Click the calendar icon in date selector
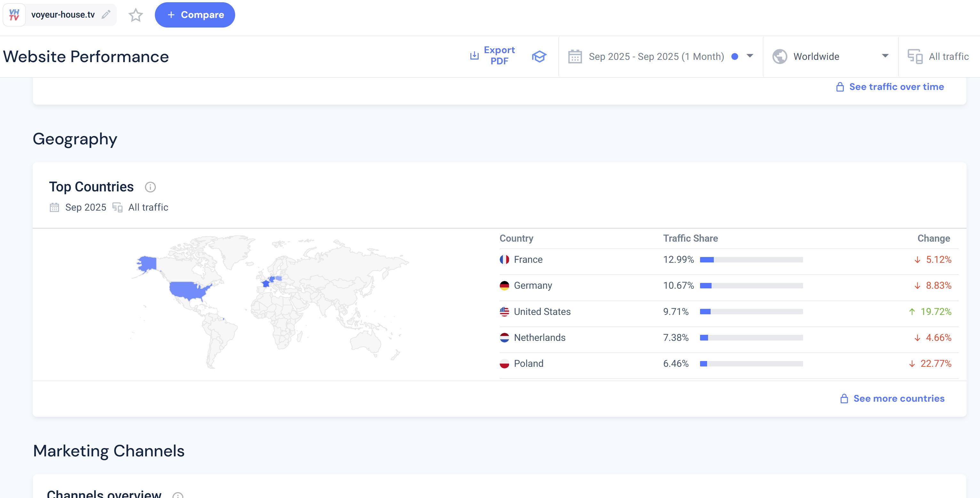The height and width of the screenshot is (498, 980). click(575, 57)
